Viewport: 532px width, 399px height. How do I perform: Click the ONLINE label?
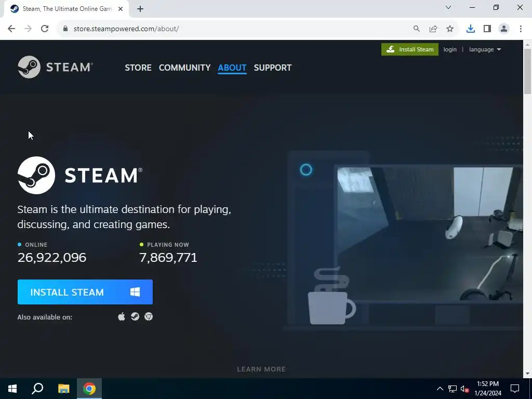(36, 245)
